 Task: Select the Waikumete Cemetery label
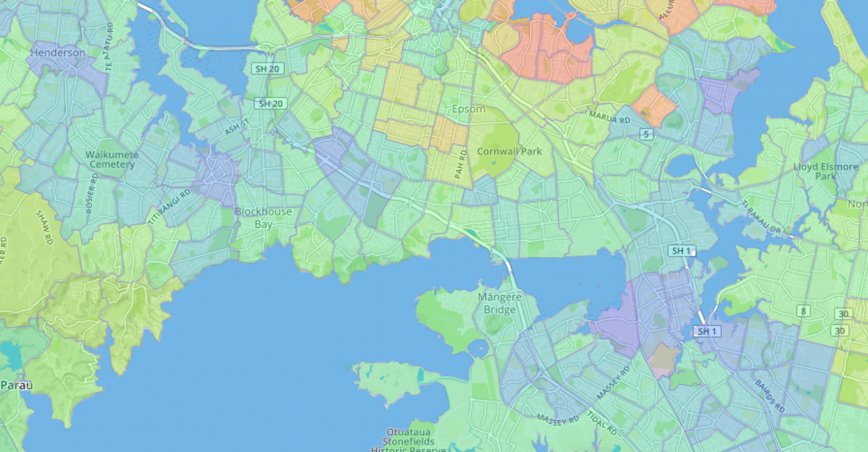(x=111, y=160)
